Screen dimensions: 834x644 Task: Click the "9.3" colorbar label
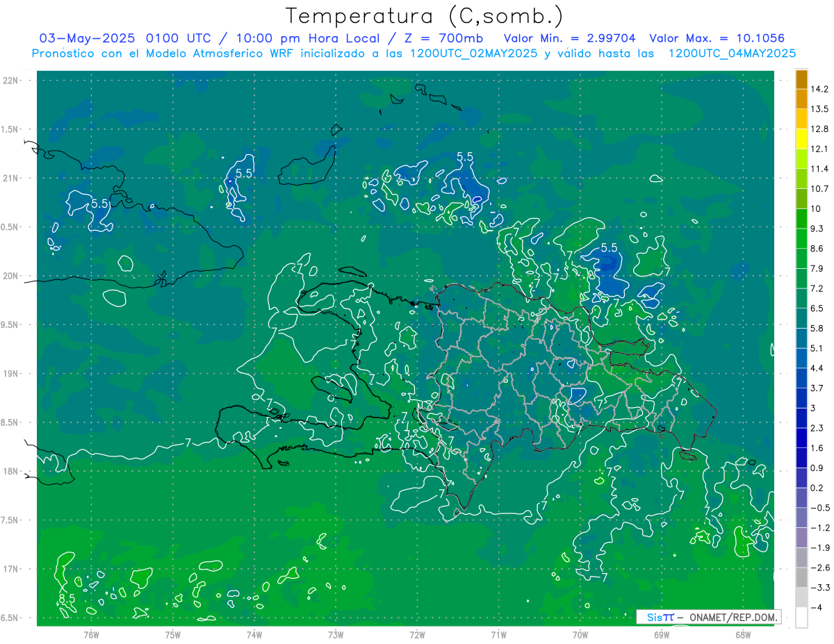tap(818, 229)
